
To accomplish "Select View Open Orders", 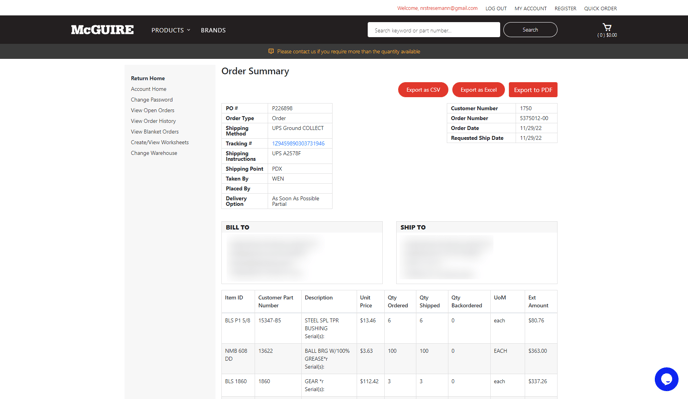I will (152, 110).
